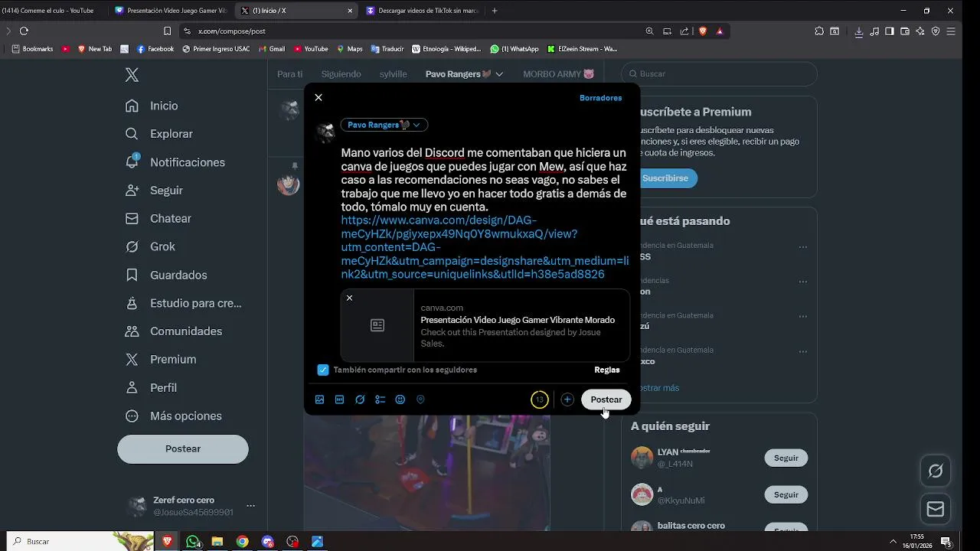Switch to the Siguiendo tab
Viewport: 980px width, 551px height.
pos(341,74)
